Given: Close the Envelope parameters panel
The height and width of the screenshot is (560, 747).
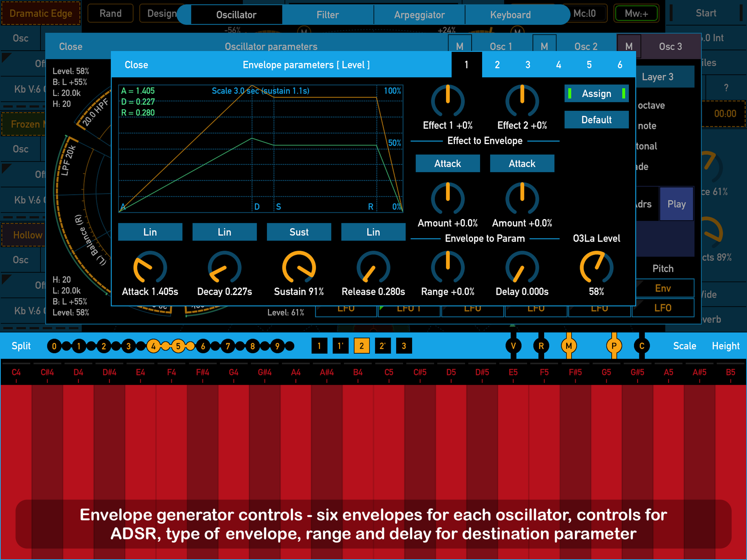Looking at the screenshot, I should click(x=136, y=65).
